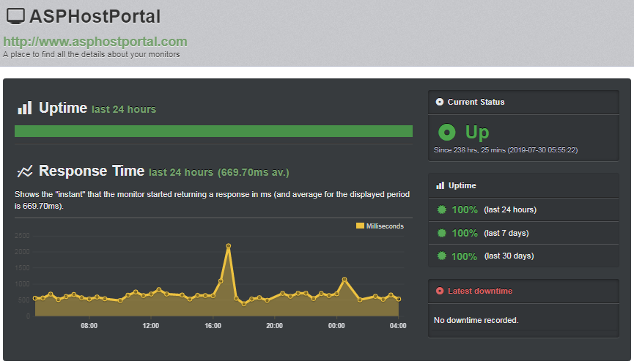Click the monitor icon beside ASPHostPortal
634x364 pixels.
(x=15, y=16)
